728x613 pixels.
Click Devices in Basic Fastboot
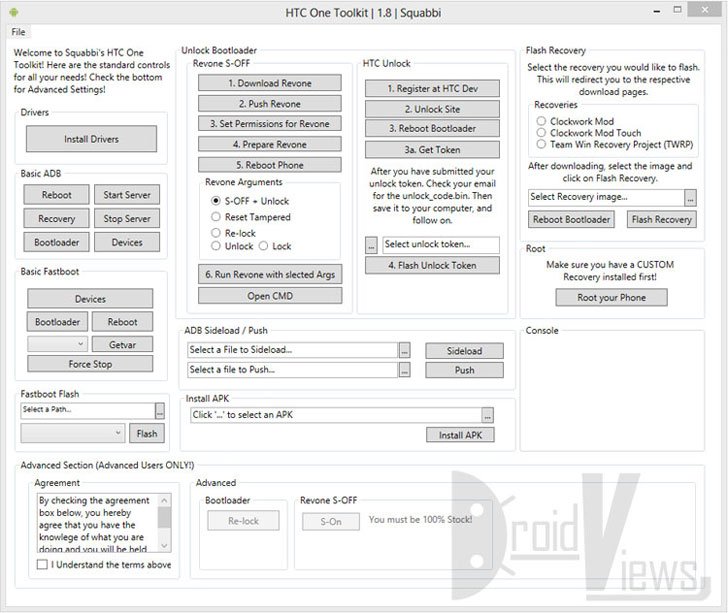pos(90,299)
